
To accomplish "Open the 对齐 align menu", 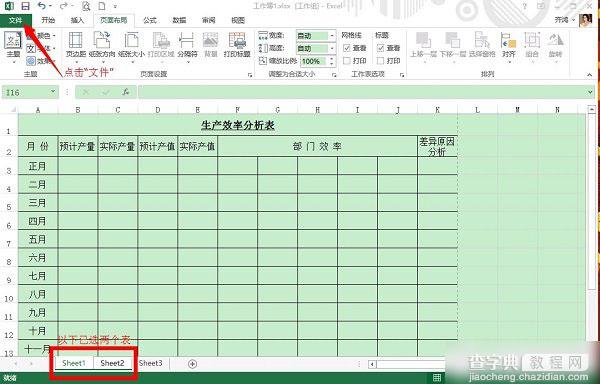I will pos(509,46).
